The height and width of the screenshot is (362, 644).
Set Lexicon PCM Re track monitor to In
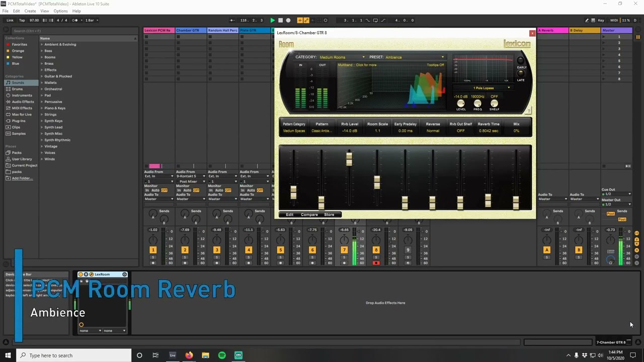tap(147, 190)
